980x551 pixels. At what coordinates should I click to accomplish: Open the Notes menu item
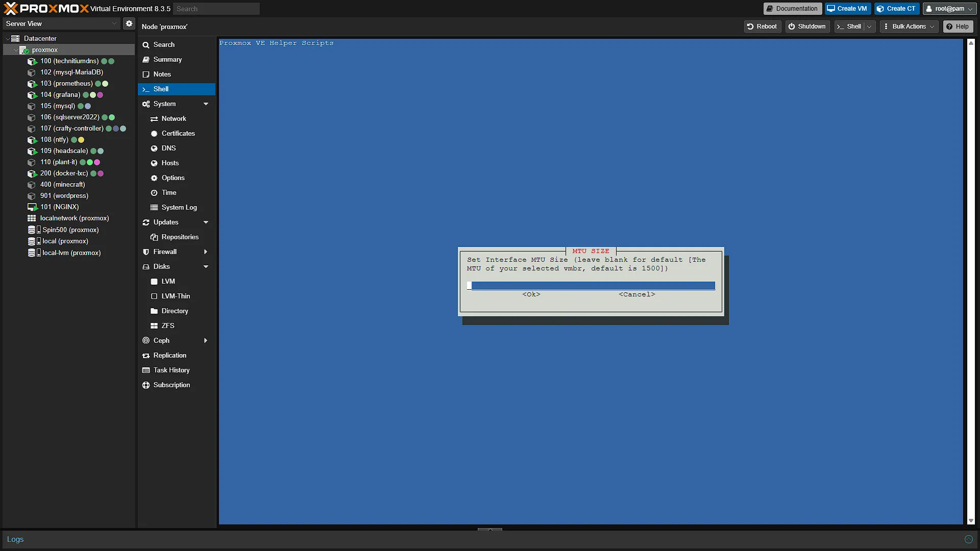pos(177,74)
